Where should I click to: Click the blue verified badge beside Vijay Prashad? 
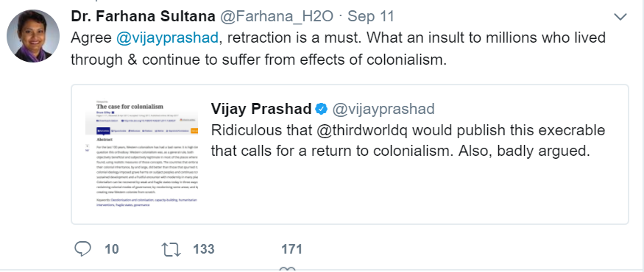point(321,109)
